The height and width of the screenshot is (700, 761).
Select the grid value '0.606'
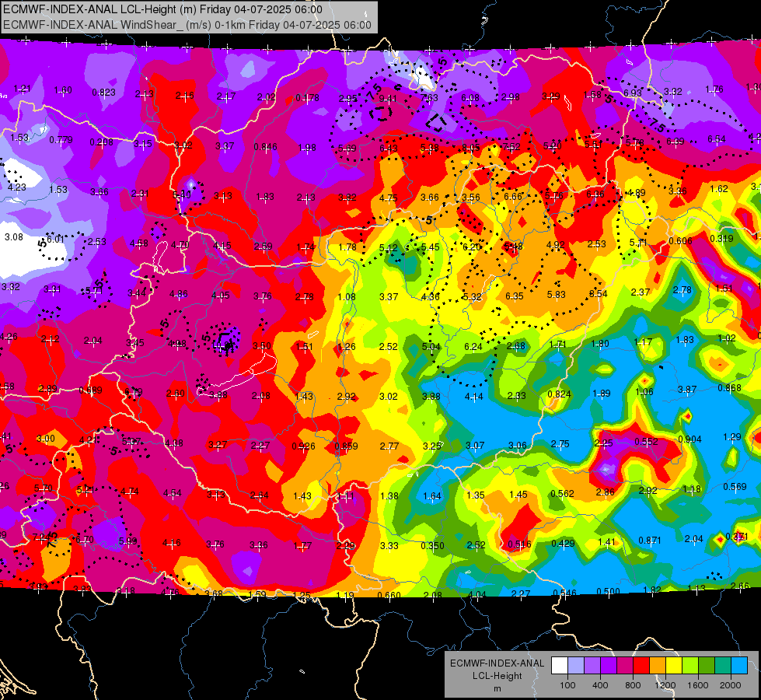[x=680, y=241]
